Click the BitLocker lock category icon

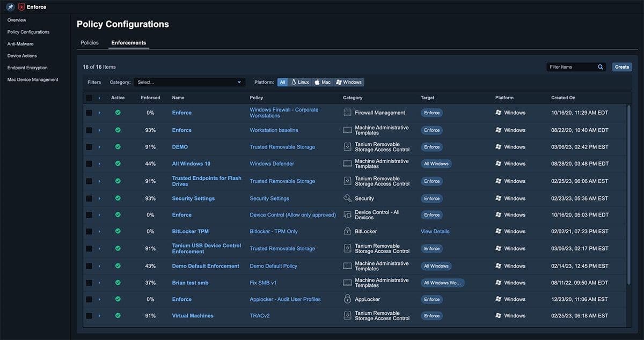point(347,232)
